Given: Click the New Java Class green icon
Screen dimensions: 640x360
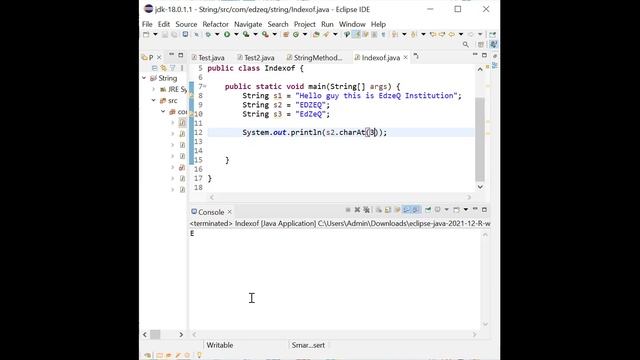Looking at the screenshot, I should (x=296, y=35).
